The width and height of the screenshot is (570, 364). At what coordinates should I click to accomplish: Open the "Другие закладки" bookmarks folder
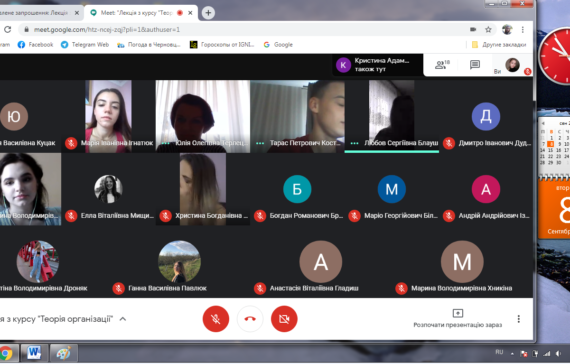tap(499, 45)
